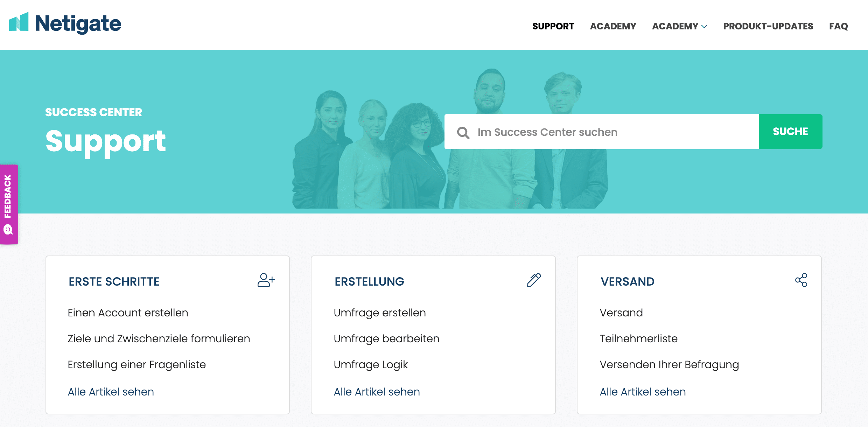
Task: Click the pencil icon in Erstellung card
Action: [534, 280]
